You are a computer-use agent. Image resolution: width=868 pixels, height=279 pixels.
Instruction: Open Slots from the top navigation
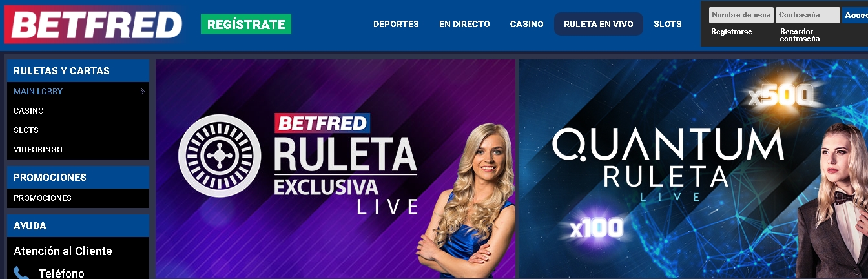[x=668, y=24]
